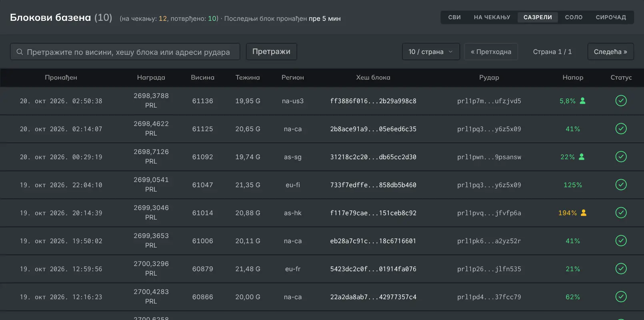This screenshot has width=644, height=320.
Task: Go to the next page with Следећа »
Action: (610, 52)
